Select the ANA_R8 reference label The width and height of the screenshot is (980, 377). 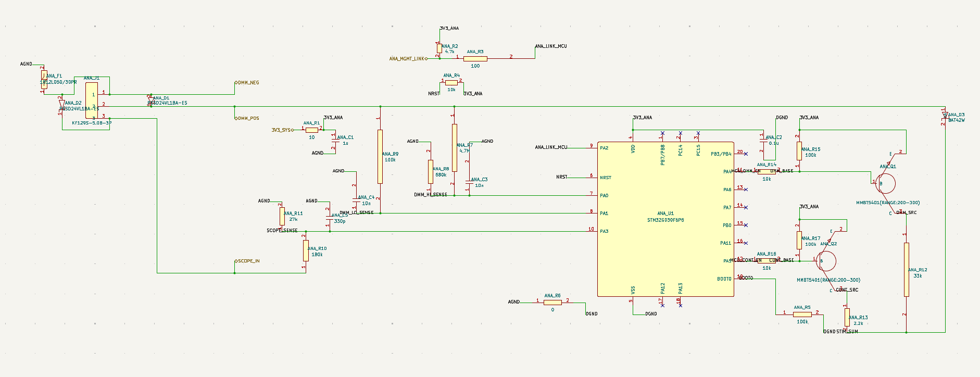pos(441,169)
